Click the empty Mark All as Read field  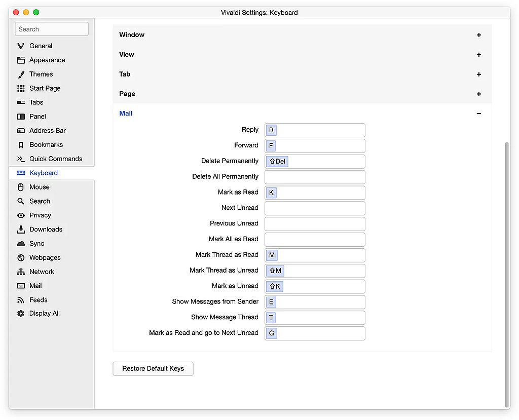[315, 240]
